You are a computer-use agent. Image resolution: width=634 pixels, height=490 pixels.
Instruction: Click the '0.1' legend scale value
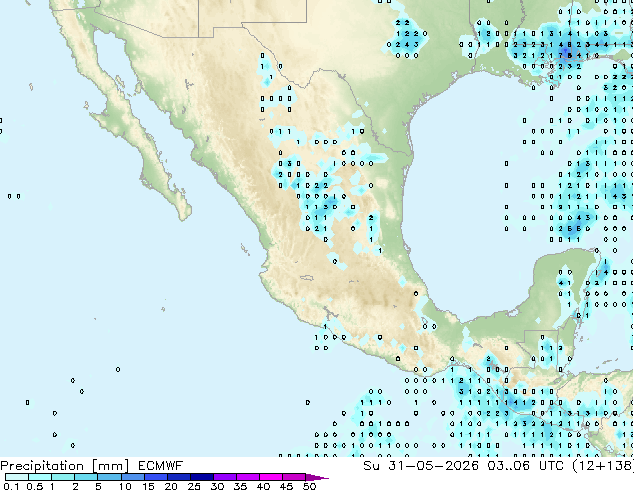click(11, 486)
